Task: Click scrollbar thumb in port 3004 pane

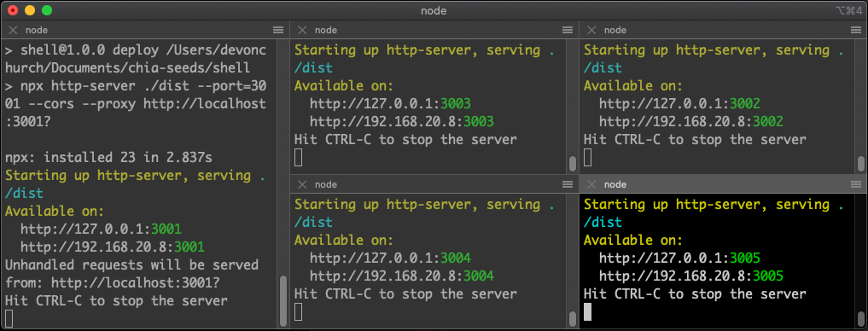Action: coord(572,318)
